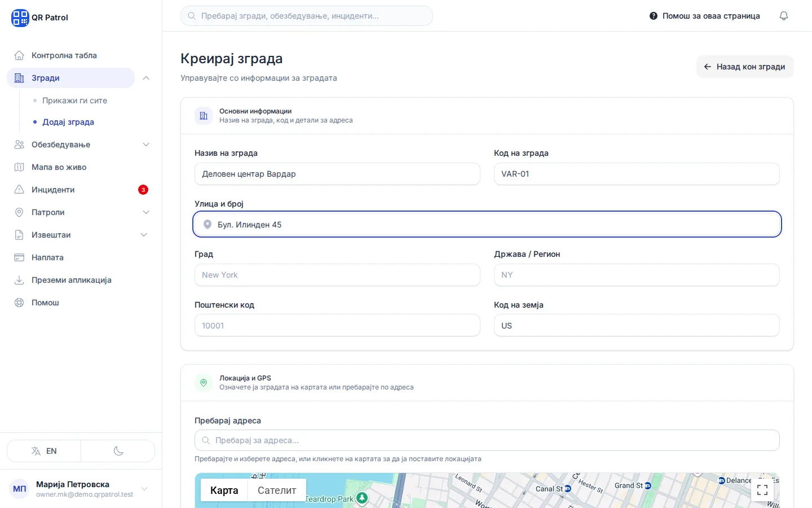Click the Помош lifebuoy icon in sidebar
812x508 pixels.
coord(19,303)
